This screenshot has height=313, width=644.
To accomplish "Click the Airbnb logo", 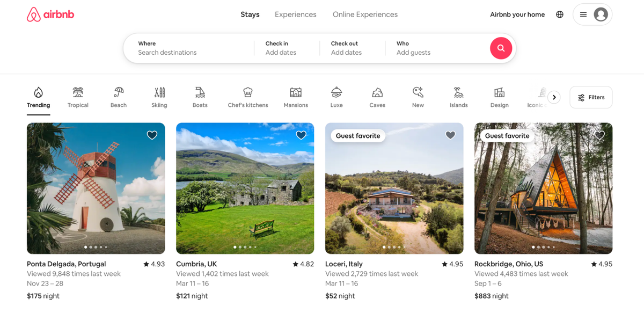I will coord(50,14).
